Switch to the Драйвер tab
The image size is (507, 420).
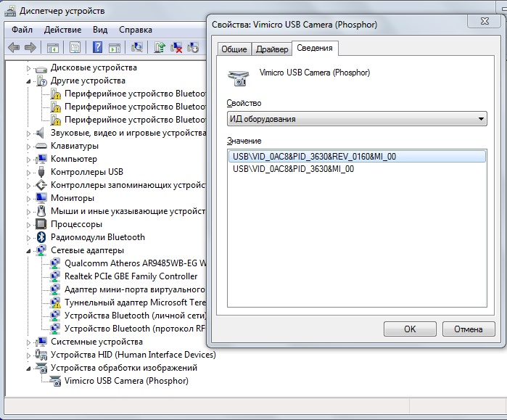pos(271,49)
